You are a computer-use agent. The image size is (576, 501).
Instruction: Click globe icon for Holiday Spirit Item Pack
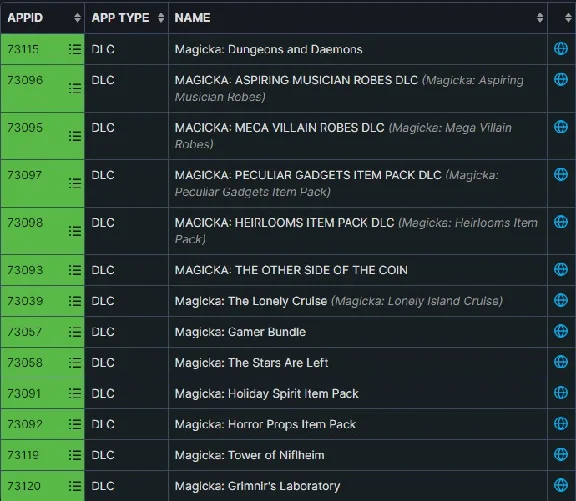[x=561, y=393]
